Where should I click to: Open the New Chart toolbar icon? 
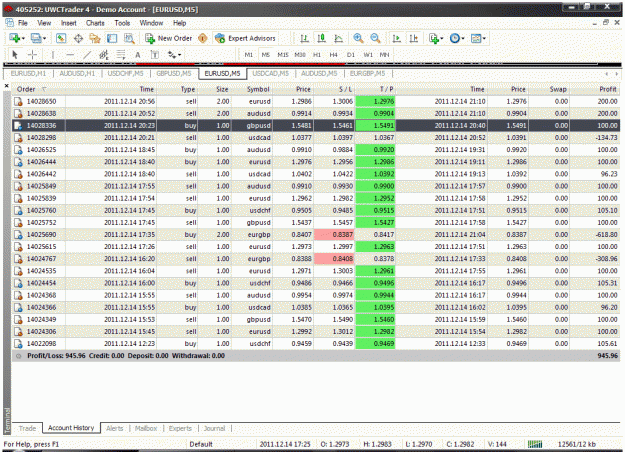click(x=14, y=38)
